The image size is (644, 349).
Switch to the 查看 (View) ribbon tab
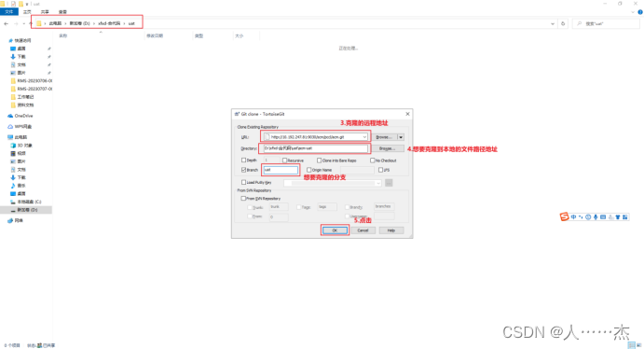[62, 12]
